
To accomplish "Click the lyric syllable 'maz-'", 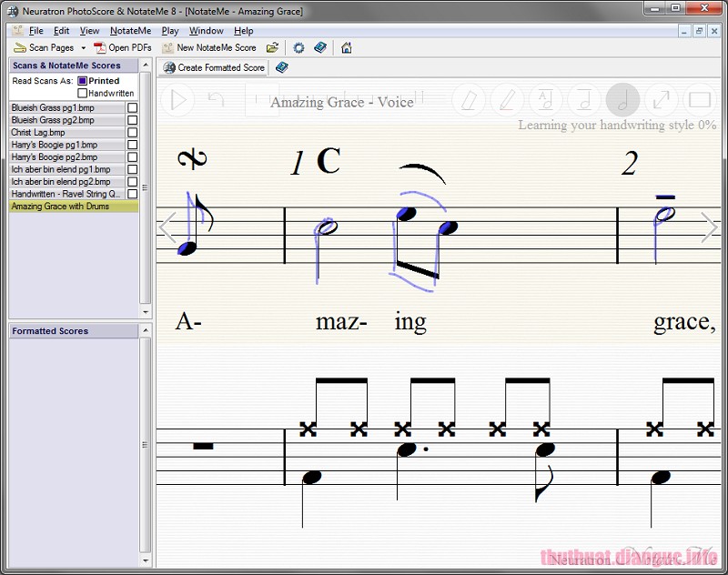I will [341, 321].
